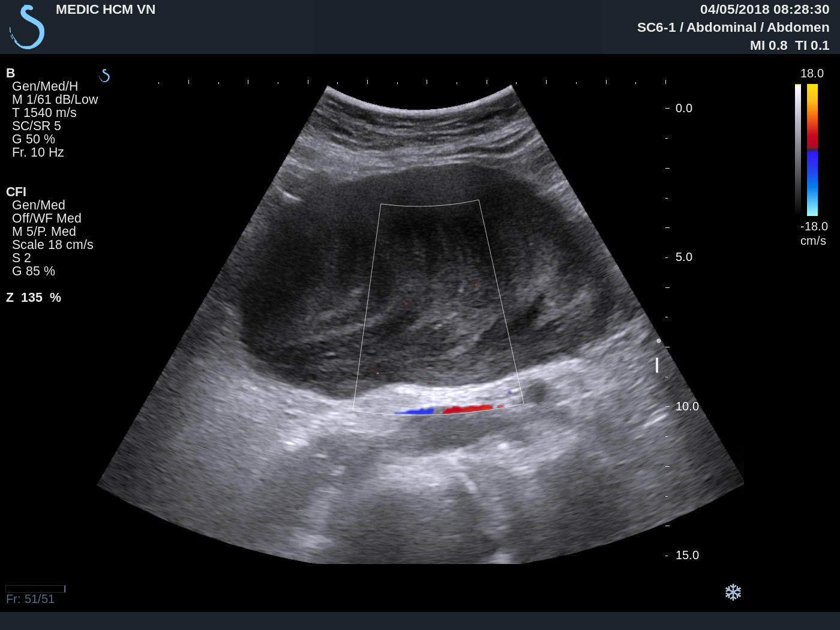Click the Z 135 % zoom readout
Image resolution: width=840 pixels, height=630 pixels.
coord(34,297)
